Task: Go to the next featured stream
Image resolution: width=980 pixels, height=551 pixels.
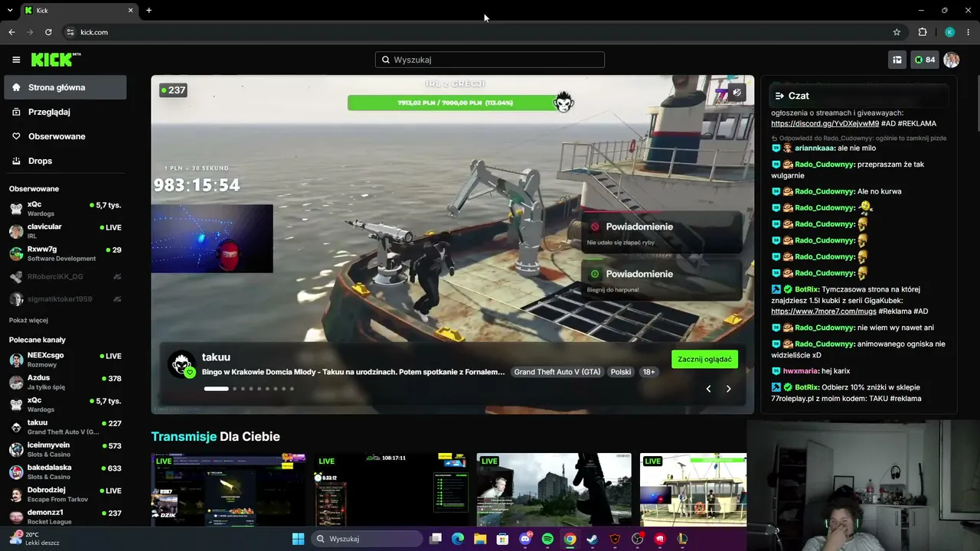Action: tap(728, 389)
